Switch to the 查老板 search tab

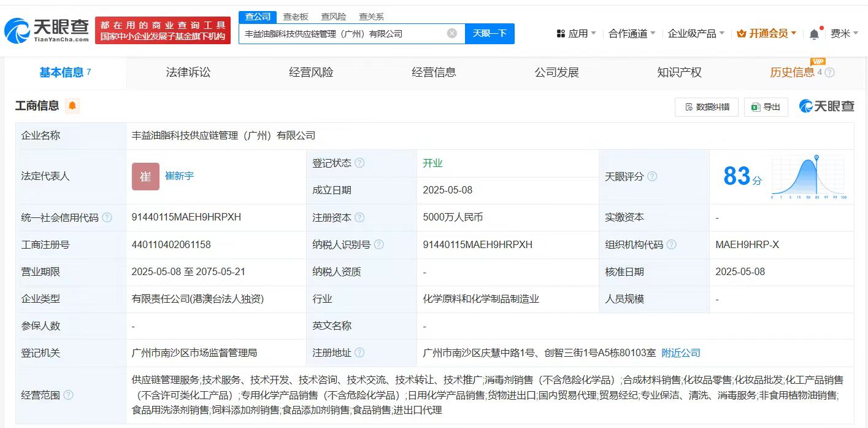(296, 17)
